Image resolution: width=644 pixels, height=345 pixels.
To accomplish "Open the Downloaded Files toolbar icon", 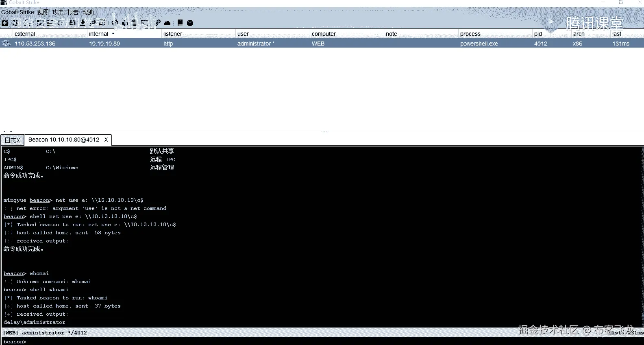I will click(83, 23).
